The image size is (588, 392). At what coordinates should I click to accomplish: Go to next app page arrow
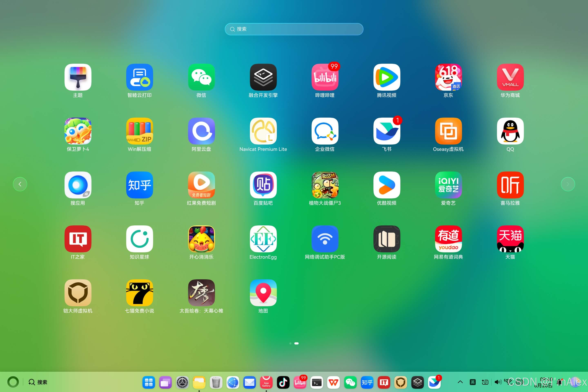pos(568,184)
